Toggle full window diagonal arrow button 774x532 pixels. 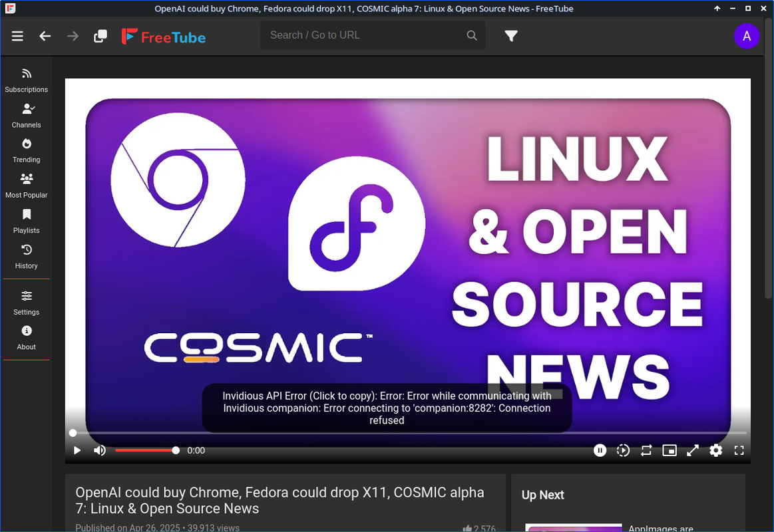coord(693,450)
